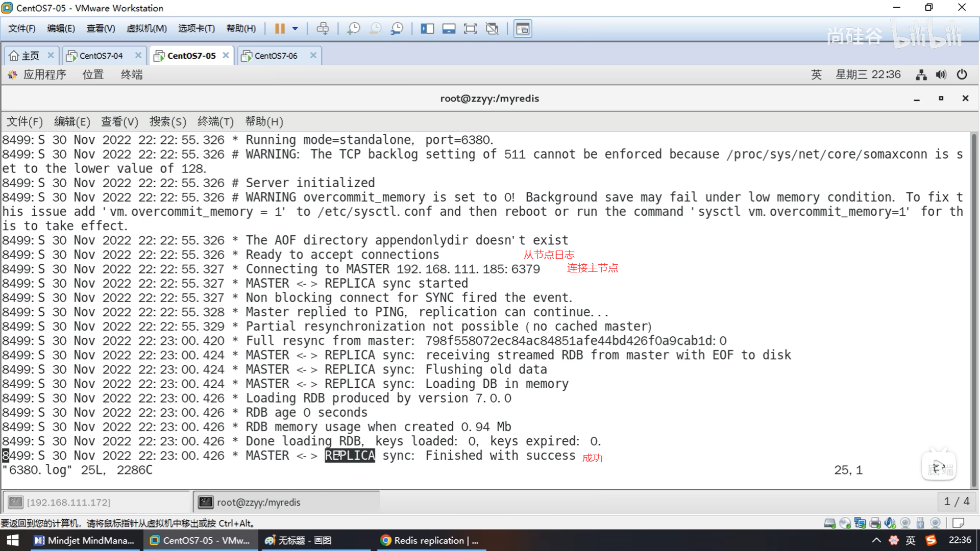The height and width of the screenshot is (551, 980).
Task: Open the 虚拟机(M) menu
Action: (146, 29)
